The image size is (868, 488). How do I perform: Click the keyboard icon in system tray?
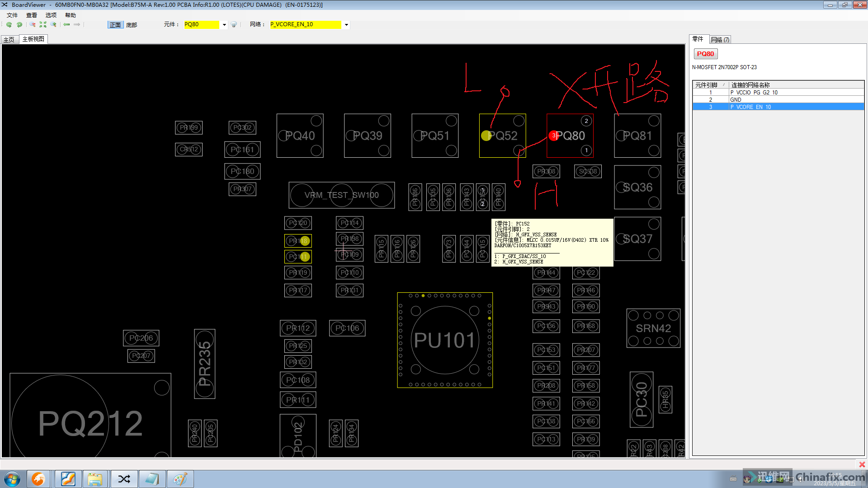[733, 479]
